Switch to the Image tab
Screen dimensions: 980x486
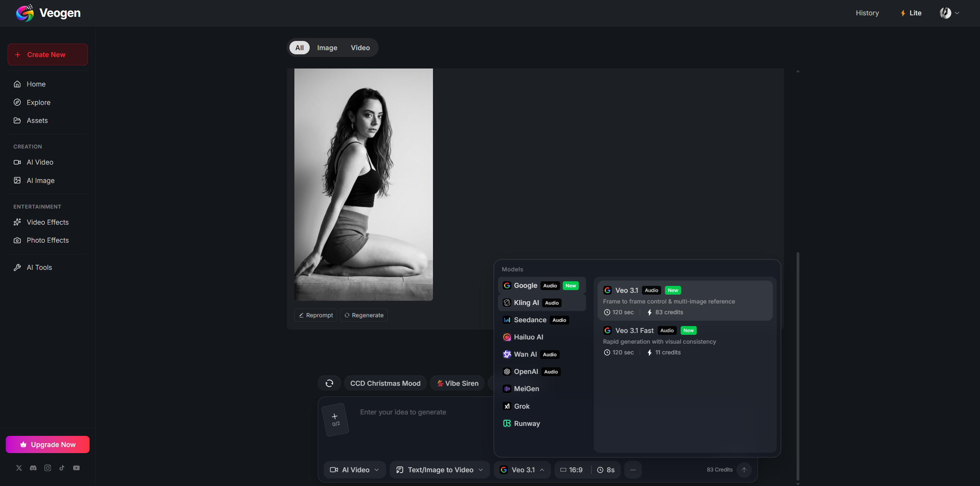[327, 47]
